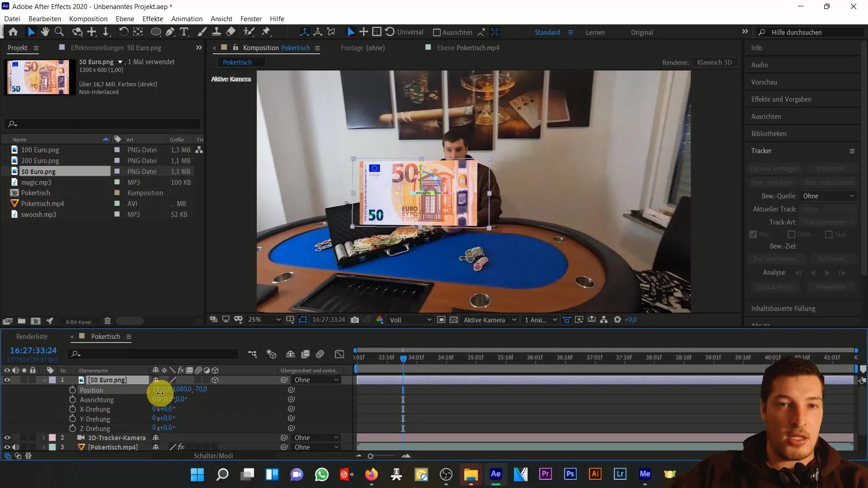Enable the Ausrichten snapping checkbox
The height and width of the screenshot is (488, 868).
[x=437, y=33]
